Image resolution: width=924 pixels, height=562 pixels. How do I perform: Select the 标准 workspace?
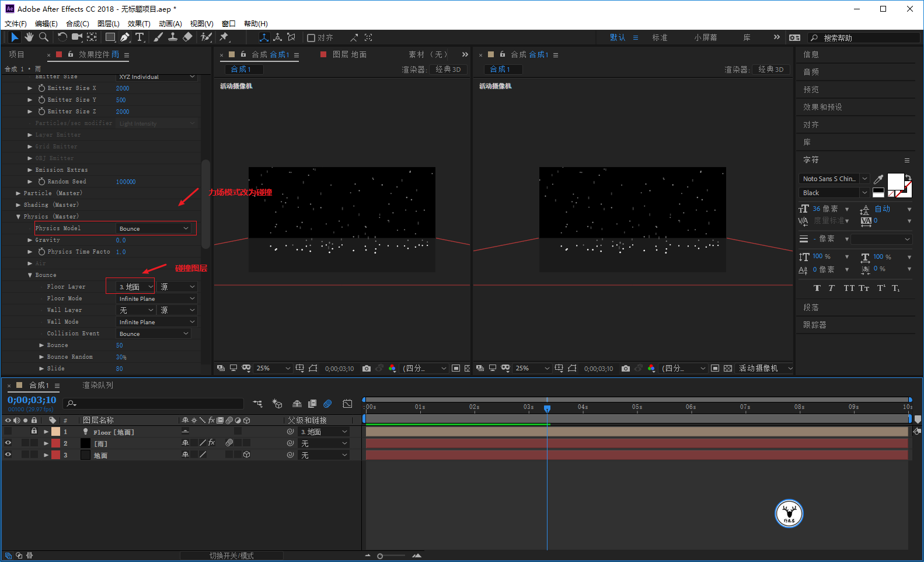click(x=660, y=37)
